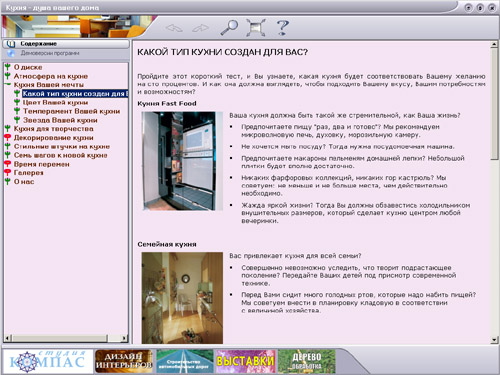500x375 pixels.
Task: Click the green icon beside О диске
Action: coord(8,67)
